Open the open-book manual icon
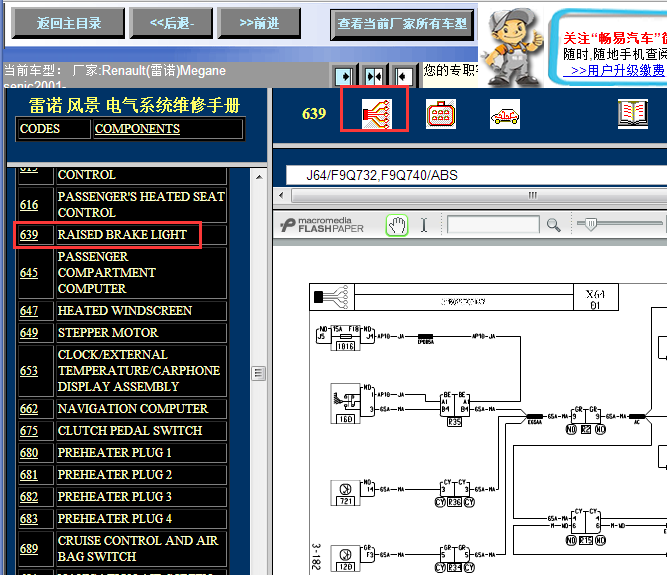This screenshot has width=667, height=575. click(x=633, y=114)
